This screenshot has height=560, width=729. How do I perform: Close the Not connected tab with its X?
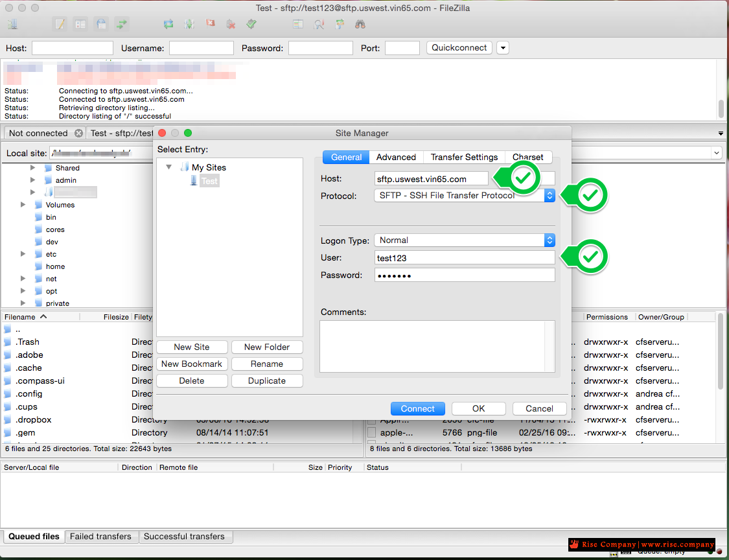[78, 133]
